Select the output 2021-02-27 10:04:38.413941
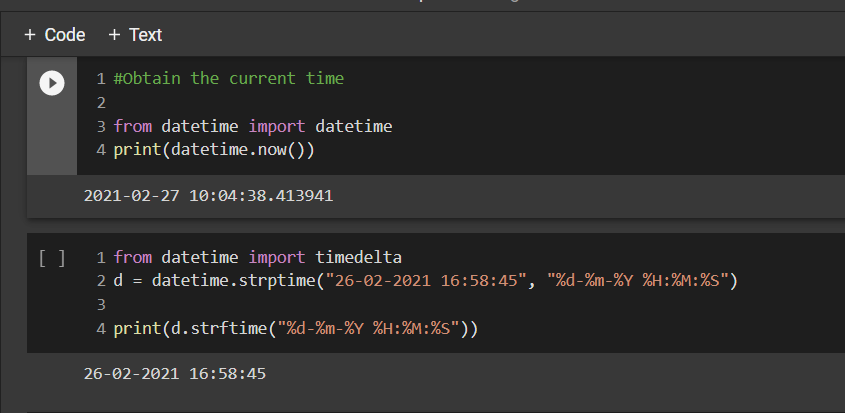Viewport: 845px width, 413px height. 209,196
